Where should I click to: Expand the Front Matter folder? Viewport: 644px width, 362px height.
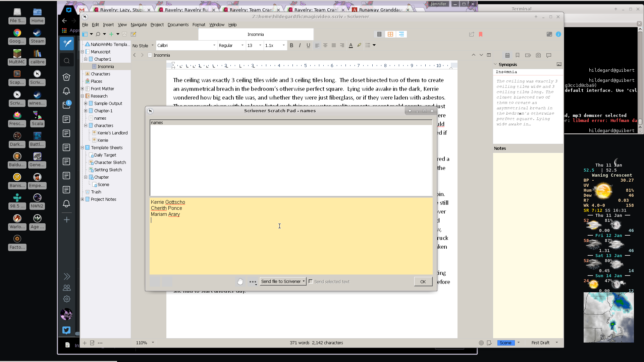pyautogui.click(x=83, y=89)
